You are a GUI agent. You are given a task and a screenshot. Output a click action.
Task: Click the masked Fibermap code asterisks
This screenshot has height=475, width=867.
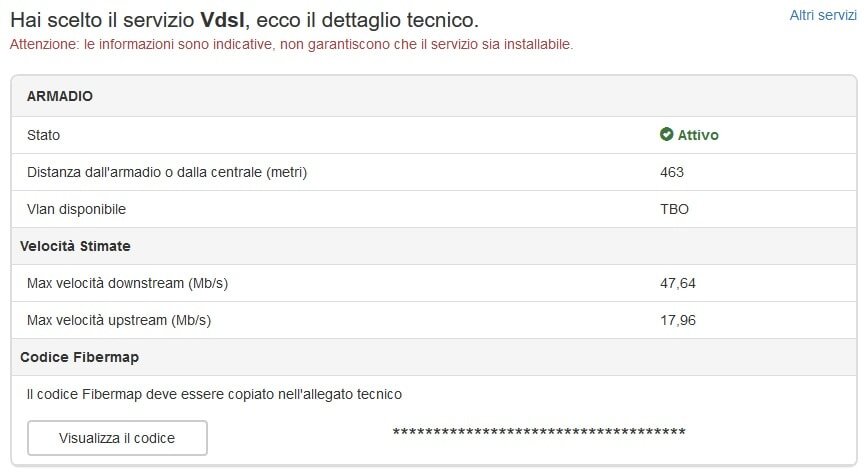(x=538, y=431)
